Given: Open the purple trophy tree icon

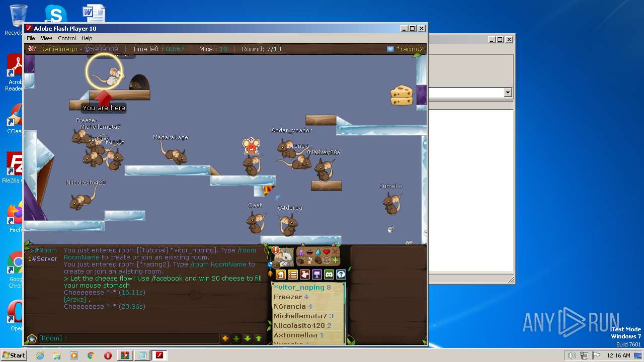Looking at the screenshot, I should click(x=317, y=275).
